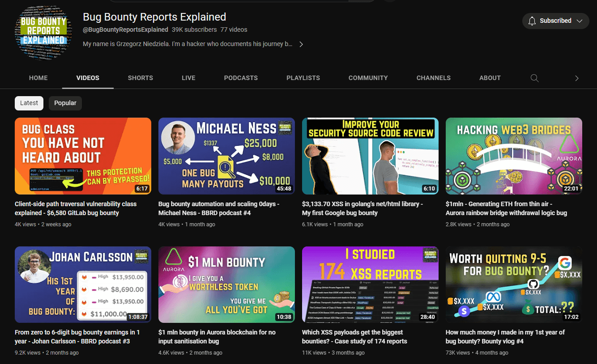View the CHANNELS tab
Screen dimensions: 597x364
point(434,78)
